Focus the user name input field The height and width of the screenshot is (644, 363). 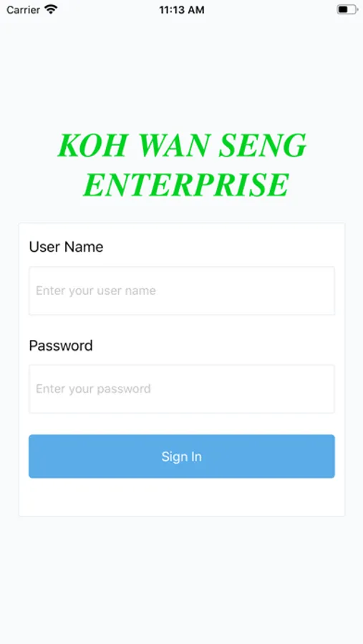(x=182, y=291)
